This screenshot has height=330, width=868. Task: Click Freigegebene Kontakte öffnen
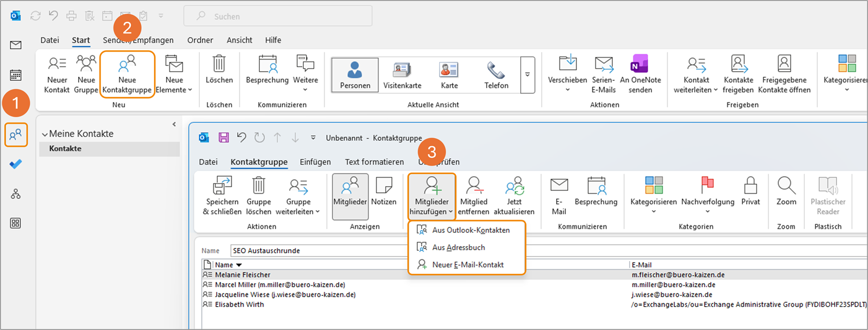(x=784, y=74)
